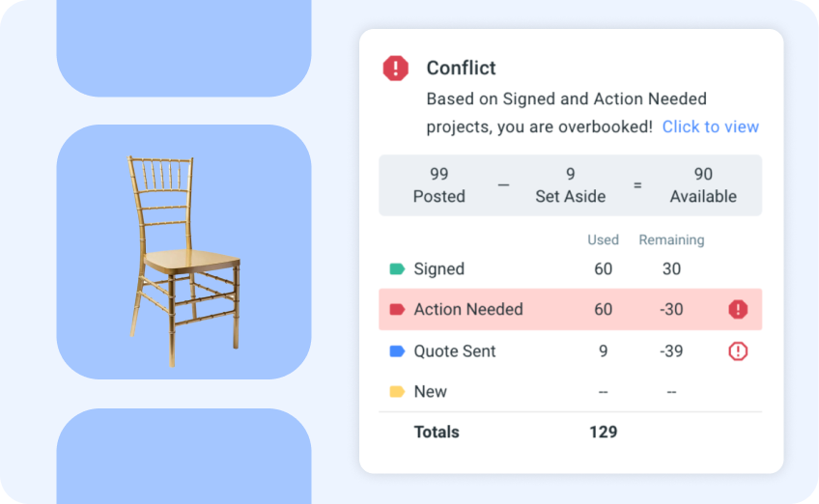Click the filled warning icon on Action Needed row
819x504 pixels.
pyautogui.click(x=738, y=310)
